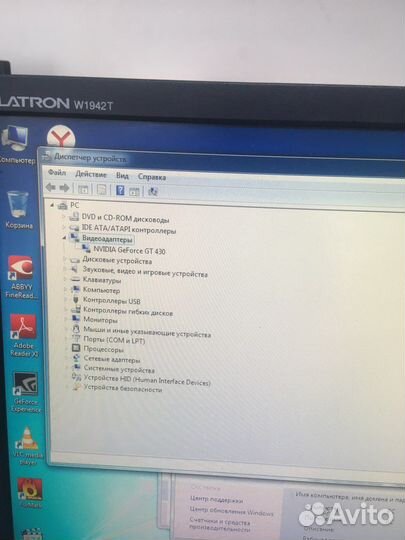The image size is (405, 540).
Task: Open Adobe Reader XI shortcut
Action: point(23,335)
